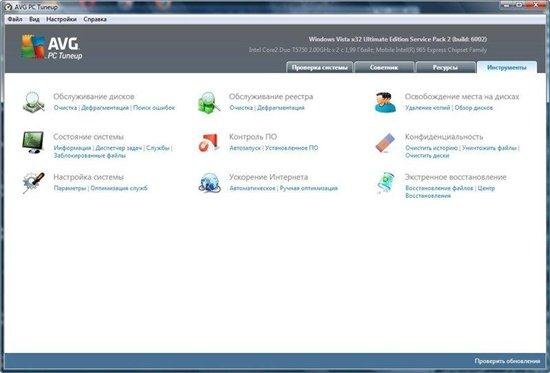Screen dimensions: 550x373
Task: Click the Ускорение Интернета globe icon
Action: pyautogui.click(x=209, y=183)
